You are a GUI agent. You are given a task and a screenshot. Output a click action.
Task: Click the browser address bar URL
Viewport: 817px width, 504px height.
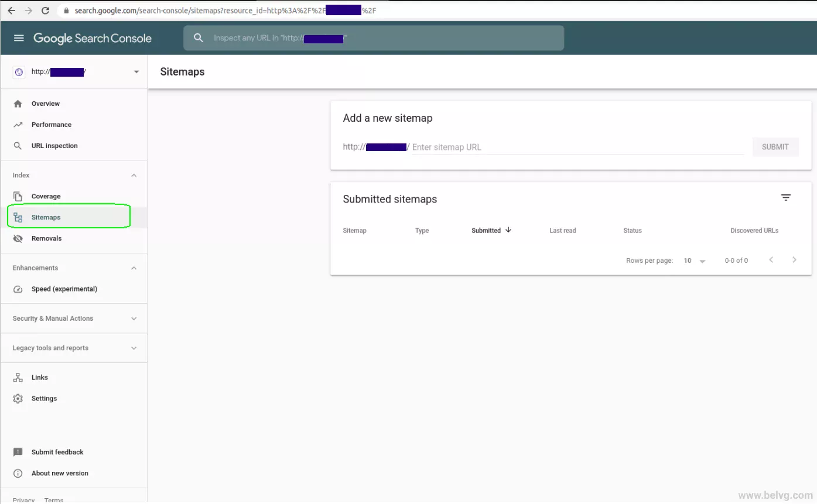coord(225,11)
